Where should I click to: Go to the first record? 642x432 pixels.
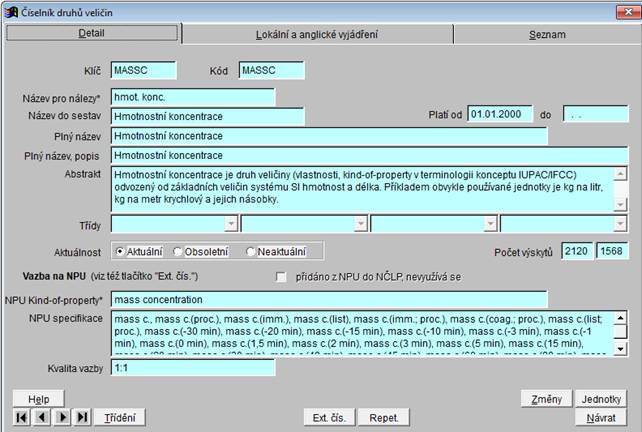pyautogui.click(x=22, y=417)
